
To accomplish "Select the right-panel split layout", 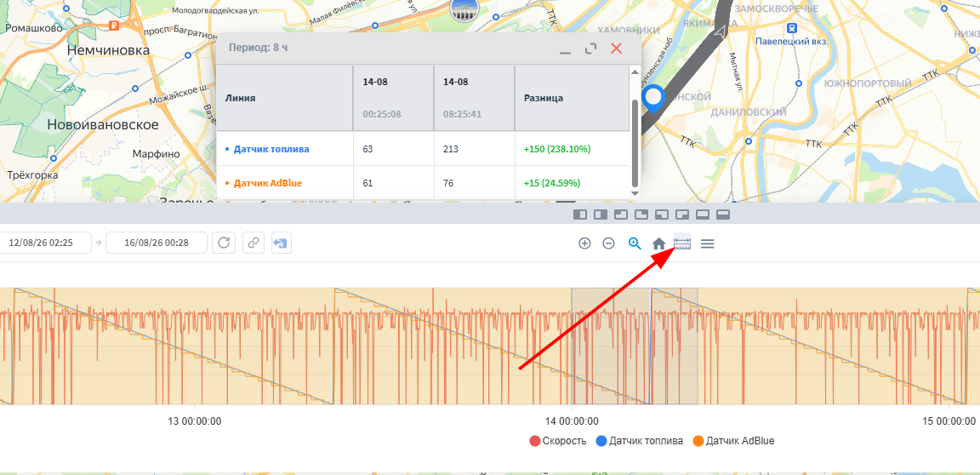I will [600, 215].
